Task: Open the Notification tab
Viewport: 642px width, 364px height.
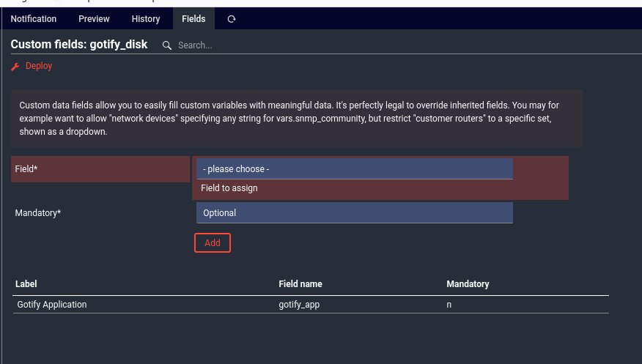Action: click(34, 19)
